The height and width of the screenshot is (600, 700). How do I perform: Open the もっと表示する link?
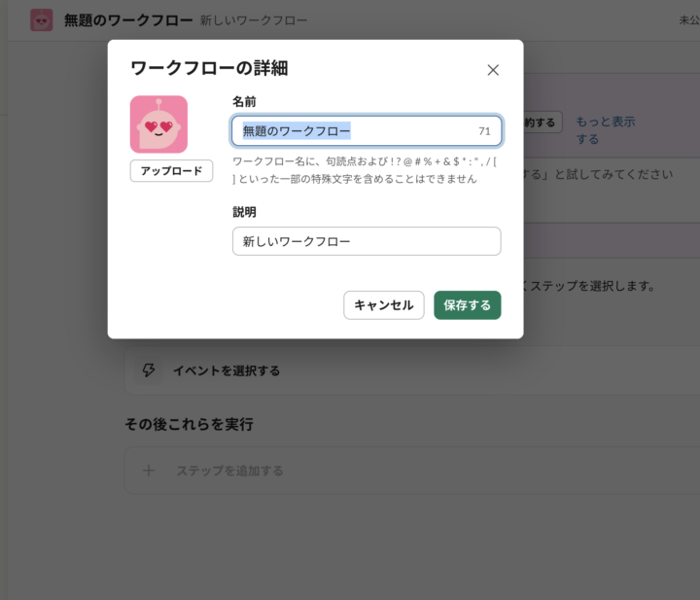click(x=605, y=130)
